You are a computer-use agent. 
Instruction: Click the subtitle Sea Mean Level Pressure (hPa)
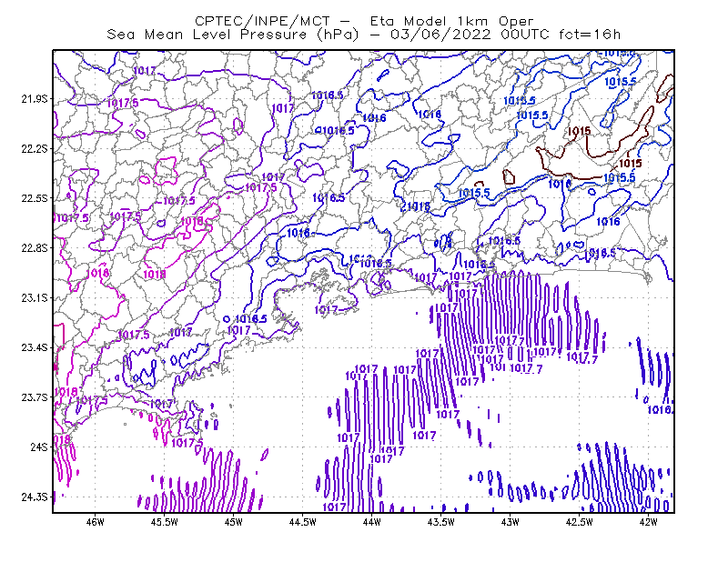(233, 35)
